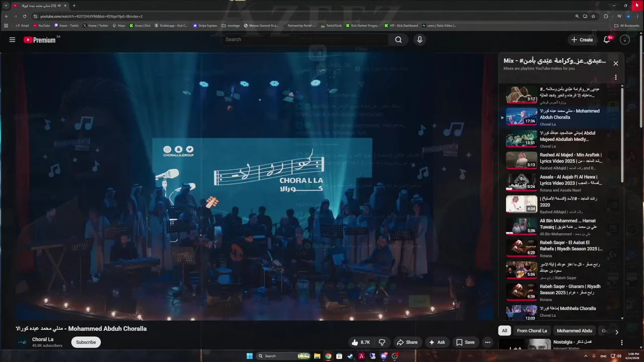Select the From Choral La chip
Viewport: 644px width, 362px height.
tap(532, 331)
